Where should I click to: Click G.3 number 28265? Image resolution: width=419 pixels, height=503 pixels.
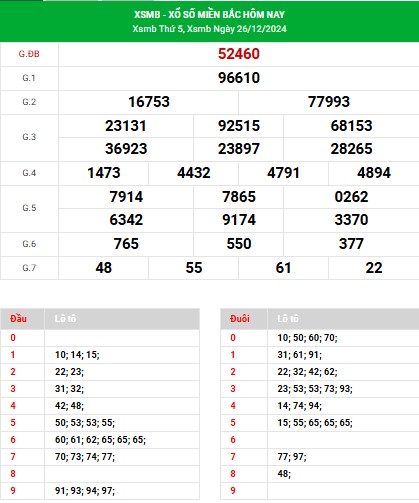click(351, 149)
